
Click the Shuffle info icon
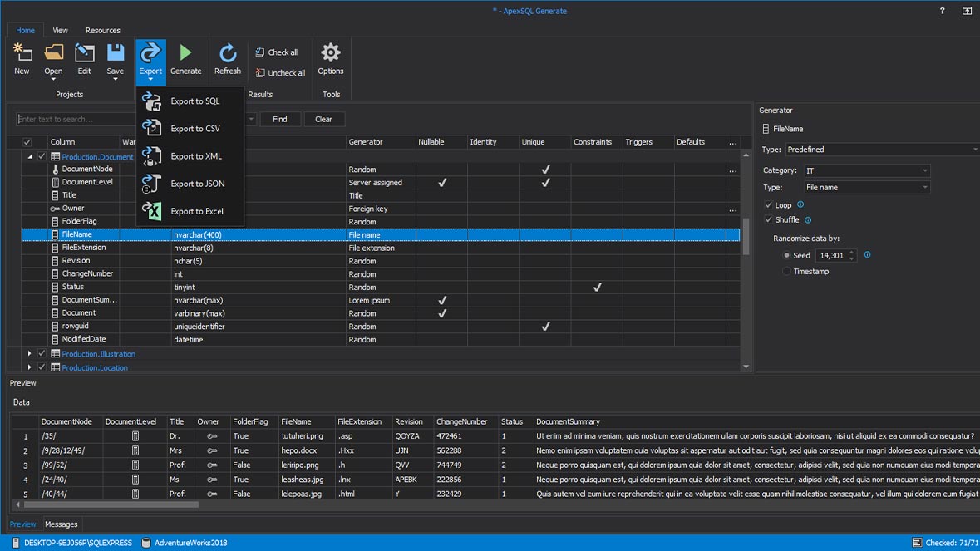click(x=808, y=220)
